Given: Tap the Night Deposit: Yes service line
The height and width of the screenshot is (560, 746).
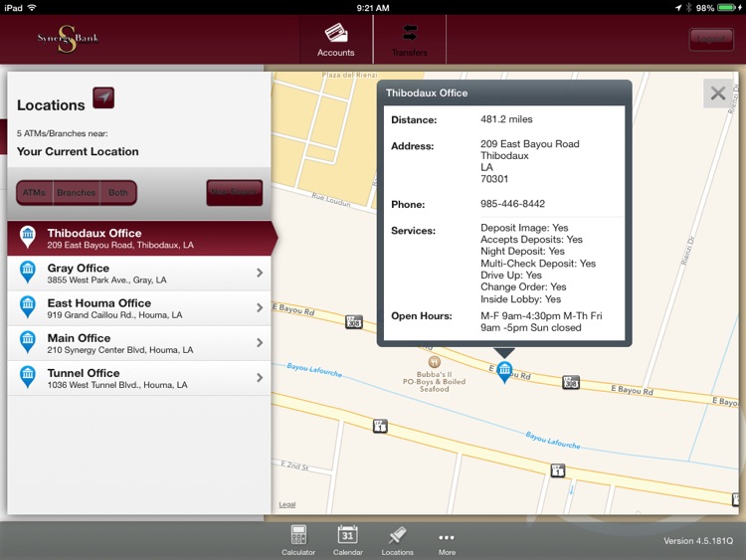Looking at the screenshot, I should pos(522,252).
